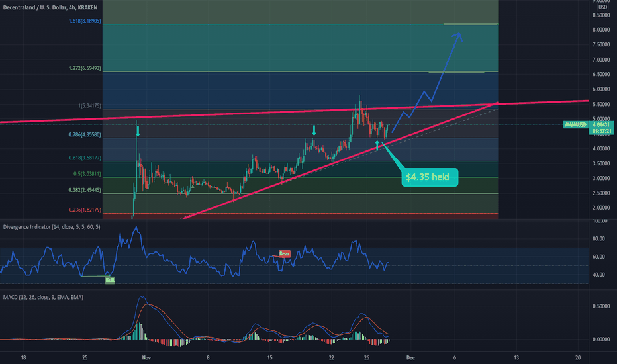Click the '25' date on time axis
The height and width of the screenshot is (364, 617).
(85, 357)
